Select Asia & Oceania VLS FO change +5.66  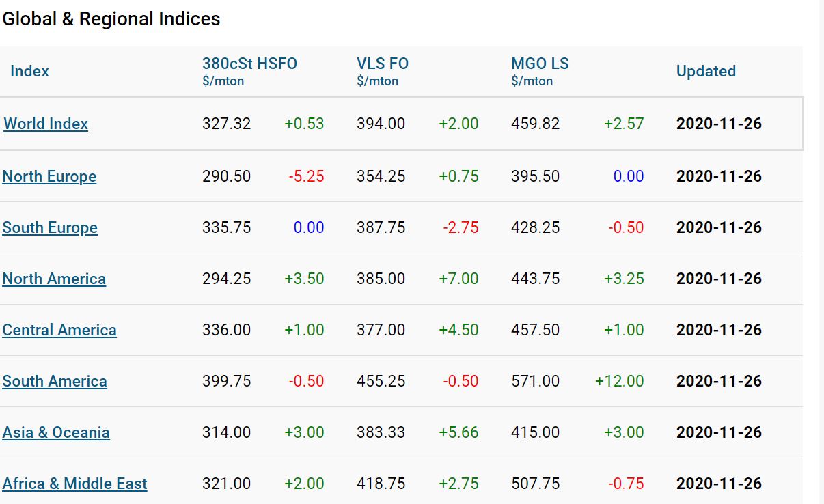click(458, 432)
